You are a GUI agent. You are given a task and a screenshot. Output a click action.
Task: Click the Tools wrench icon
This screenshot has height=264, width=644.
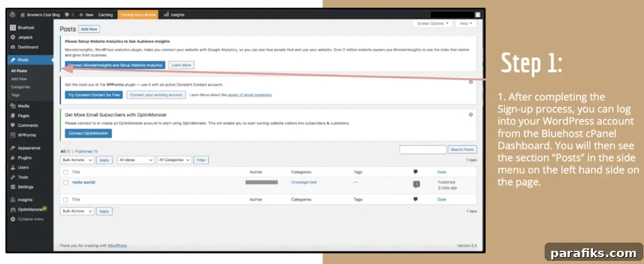pos(13,177)
